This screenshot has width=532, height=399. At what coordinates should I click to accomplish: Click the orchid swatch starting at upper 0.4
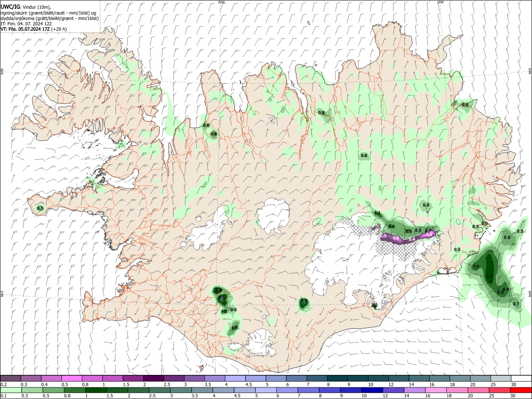[x=52, y=378]
